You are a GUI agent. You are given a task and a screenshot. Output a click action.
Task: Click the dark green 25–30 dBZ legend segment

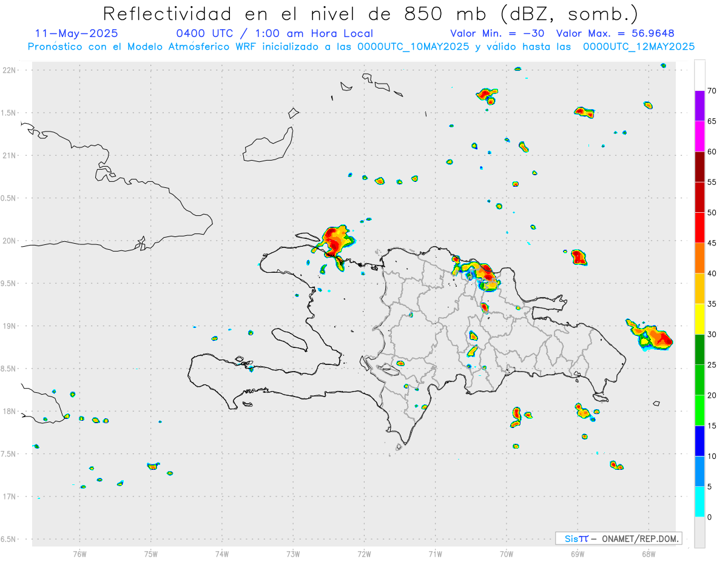tap(699, 350)
